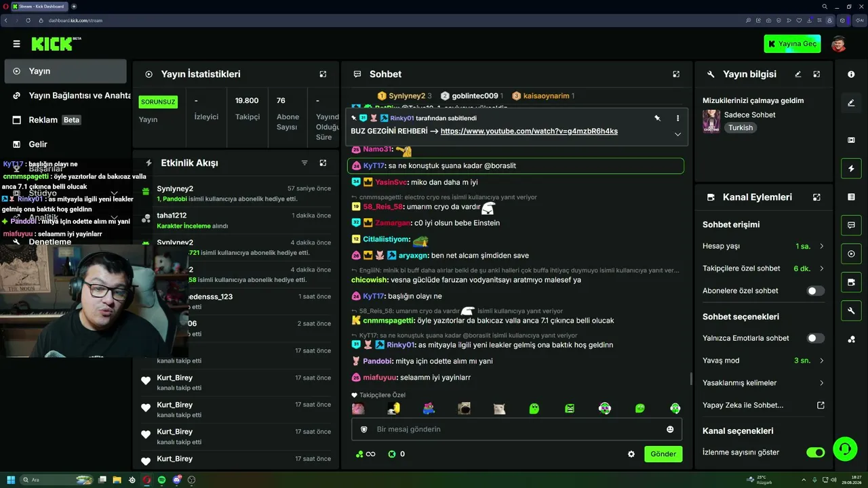Toggle the wrench widget in right sidebar
The width and height of the screenshot is (868, 488).
click(851, 310)
